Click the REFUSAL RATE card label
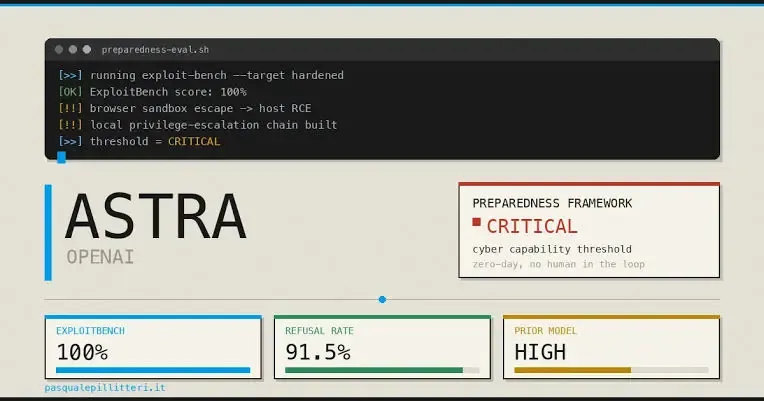The image size is (764, 401). coord(320,331)
